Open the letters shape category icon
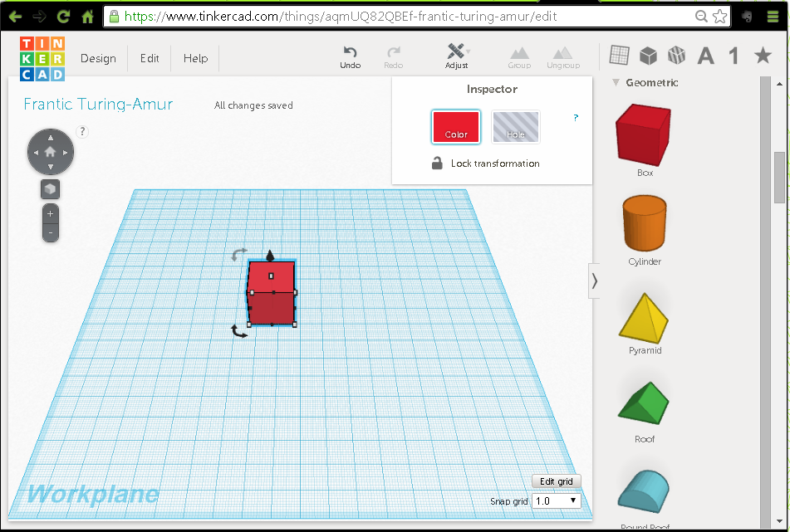 (x=705, y=56)
